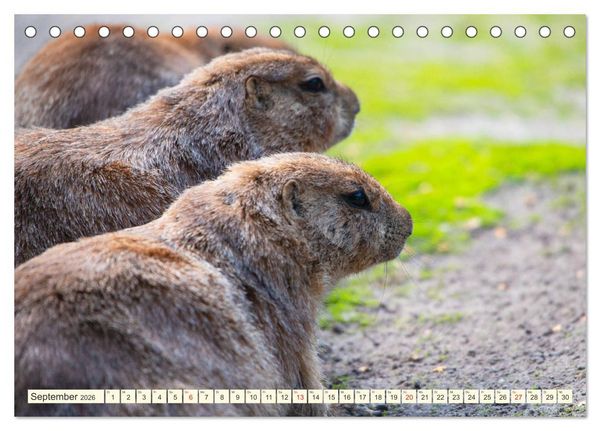Viewport: 600px width, 431px height.
Task: Click day 17 in the date row
Action: click(362, 397)
